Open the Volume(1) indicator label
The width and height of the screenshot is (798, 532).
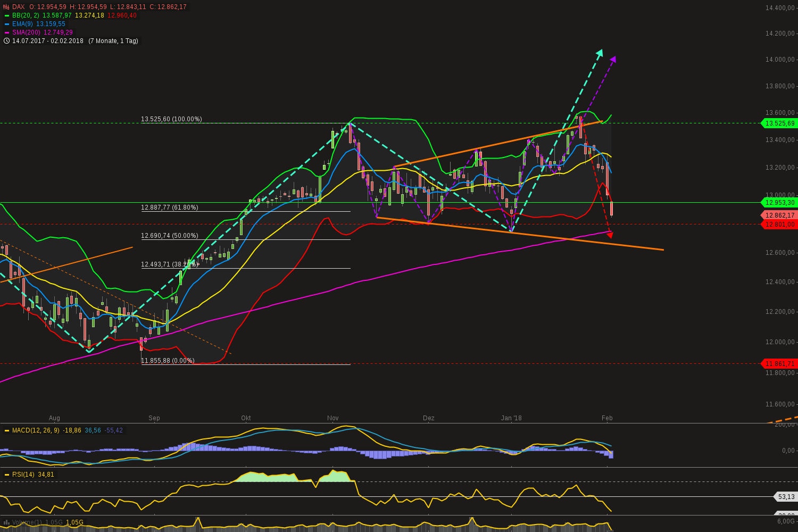(28, 522)
